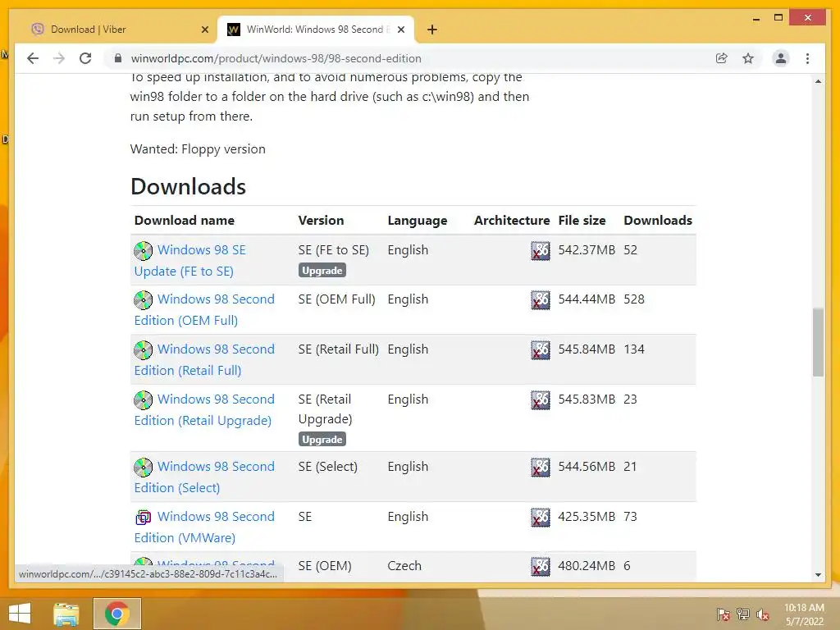Screen dimensions: 840x630
Task: Click the Downloads section heading
Action: click(188, 186)
